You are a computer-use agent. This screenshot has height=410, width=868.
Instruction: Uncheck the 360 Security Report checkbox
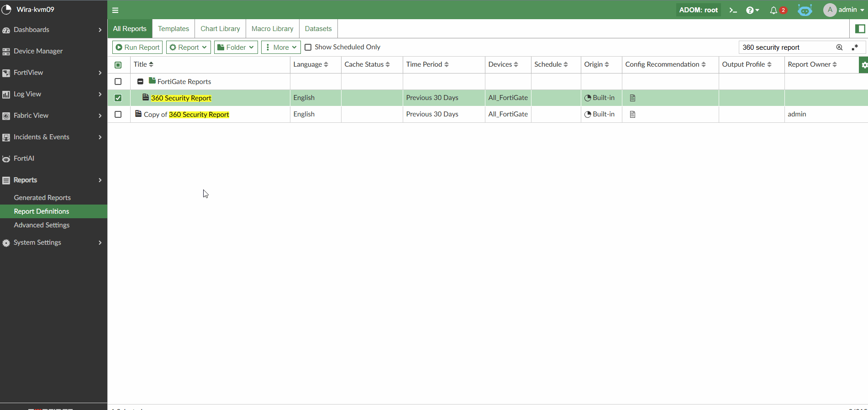(x=118, y=98)
